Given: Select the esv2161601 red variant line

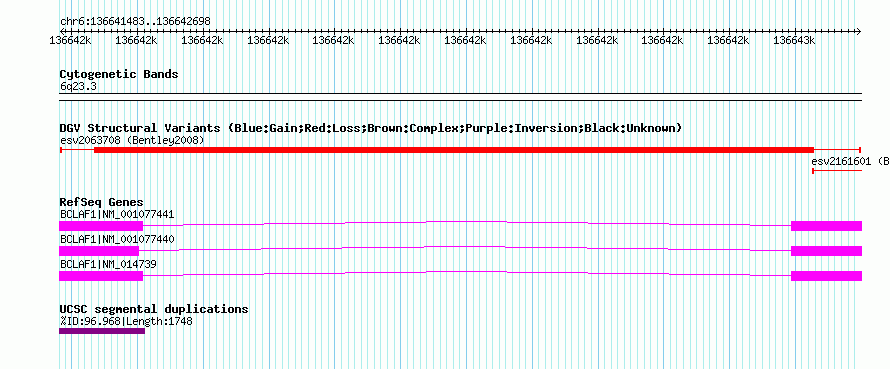Looking at the screenshot, I should 837,171.
